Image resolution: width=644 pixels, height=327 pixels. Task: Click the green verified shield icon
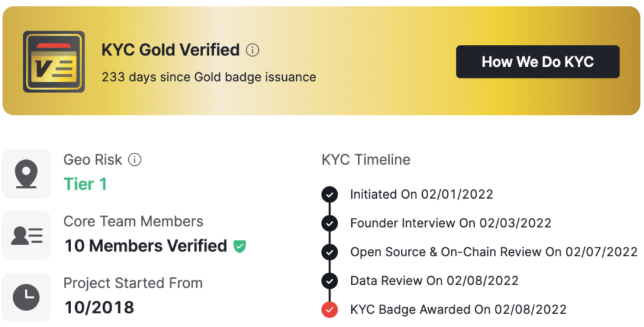240,246
